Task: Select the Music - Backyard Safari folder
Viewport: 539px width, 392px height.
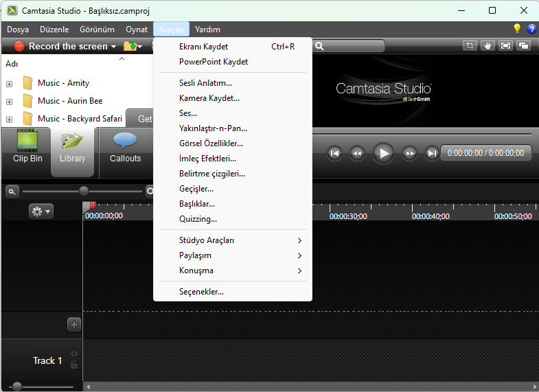Action: [80, 119]
